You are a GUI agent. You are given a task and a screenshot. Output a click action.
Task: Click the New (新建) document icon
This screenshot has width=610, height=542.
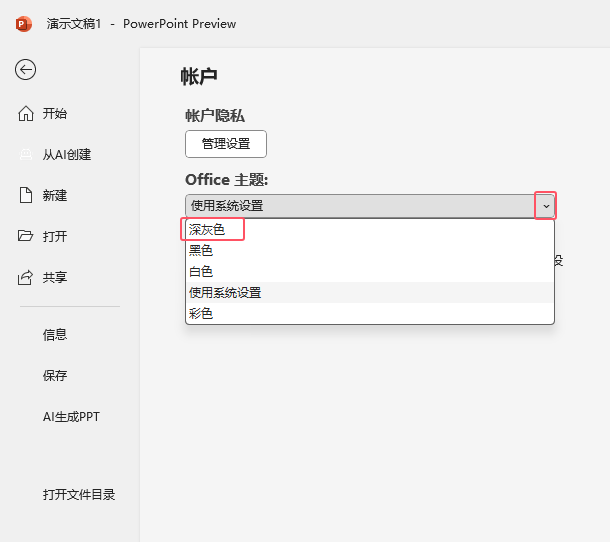click(26, 196)
